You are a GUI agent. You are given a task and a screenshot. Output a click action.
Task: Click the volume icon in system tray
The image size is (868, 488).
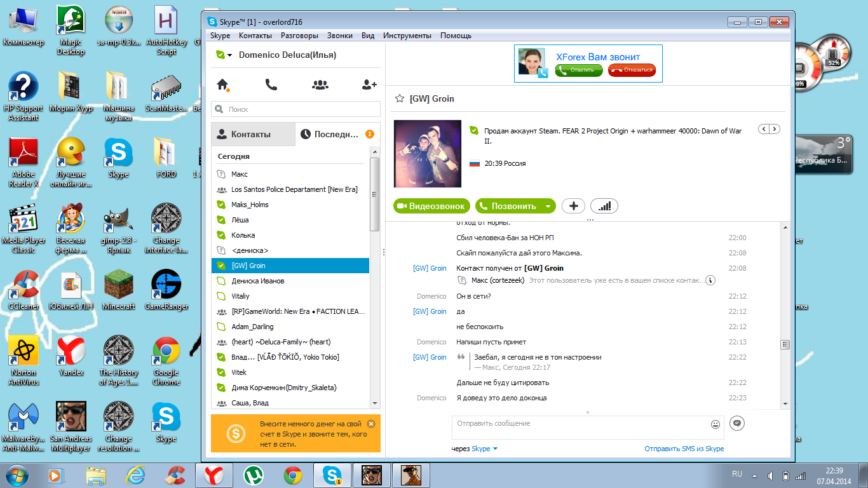click(x=770, y=475)
